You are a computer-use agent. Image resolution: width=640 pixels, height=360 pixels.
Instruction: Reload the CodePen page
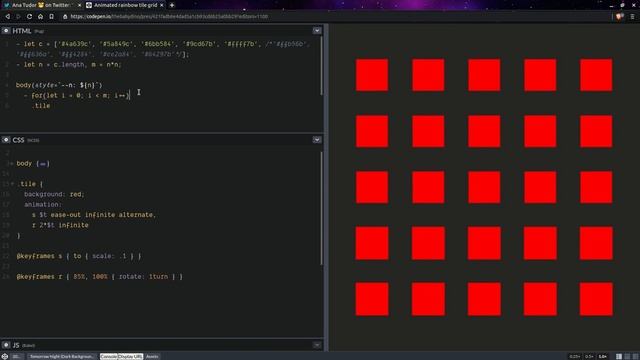[29, 16]
